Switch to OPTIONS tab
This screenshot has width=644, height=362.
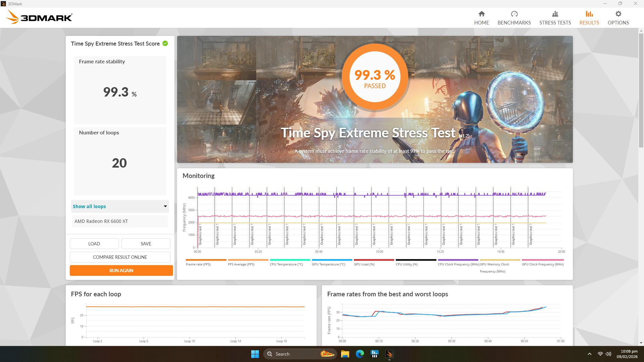[618, 23]
